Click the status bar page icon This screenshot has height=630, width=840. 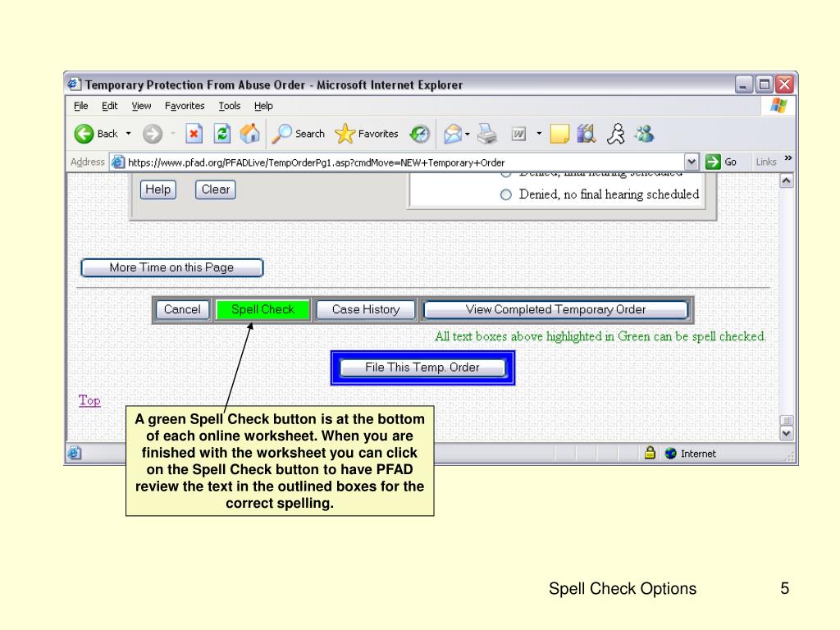75,453
